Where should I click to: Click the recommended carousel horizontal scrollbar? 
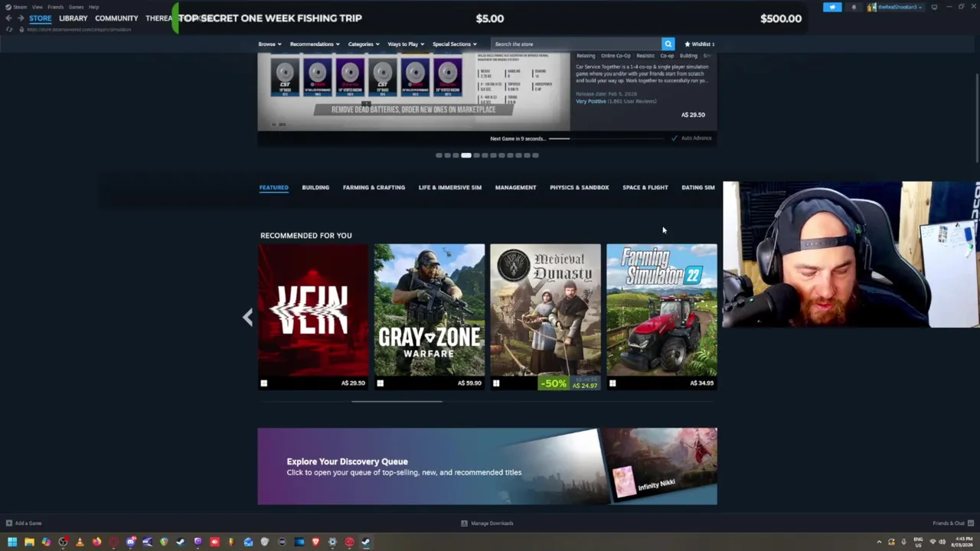coord(397,401)
